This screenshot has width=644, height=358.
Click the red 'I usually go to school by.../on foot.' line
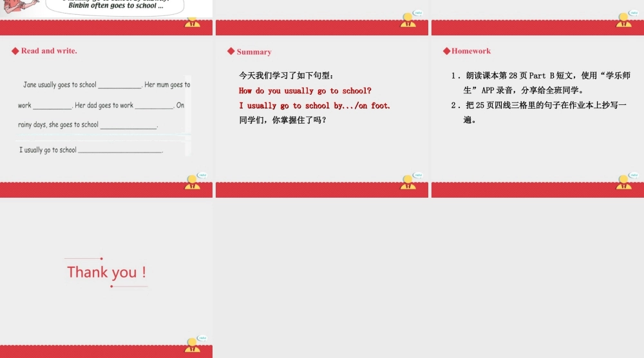314,106
